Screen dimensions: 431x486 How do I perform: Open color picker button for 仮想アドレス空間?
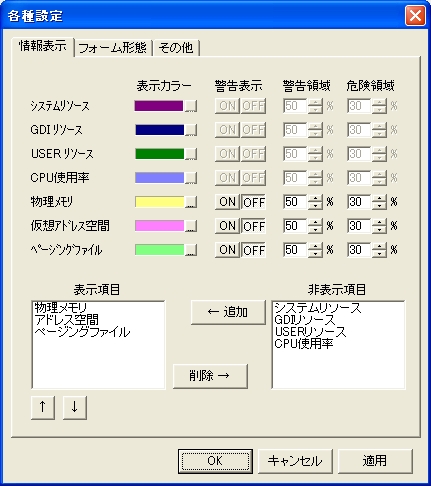(x=191, y=226)
